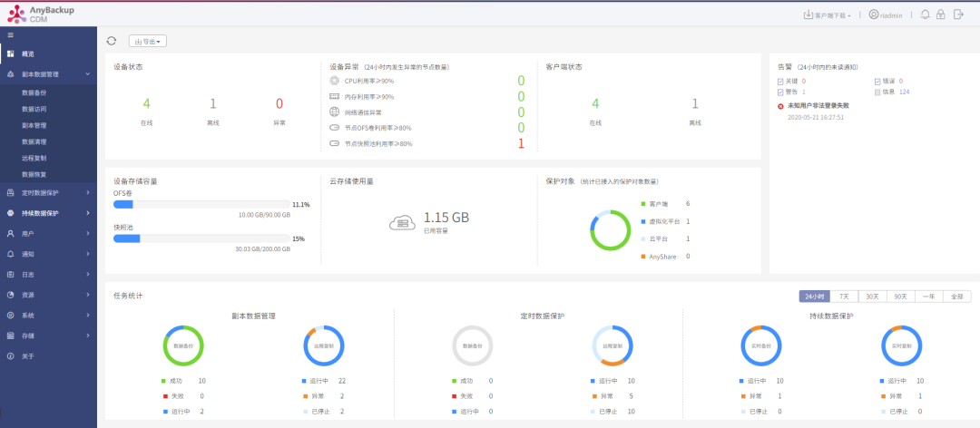Click the cloud storage icon beside 1.15 GB

pos(403,222)
